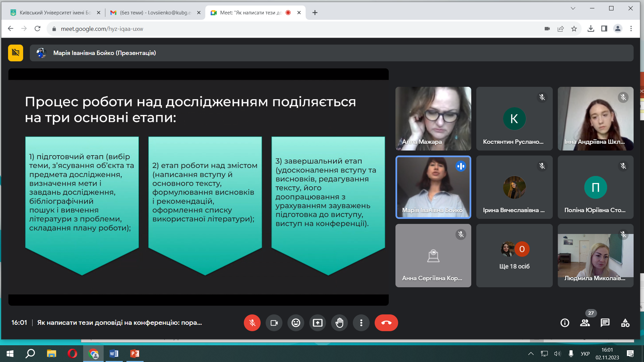Select Алла Мажара video tile
The height and width of the screenshot is (362, 644).
pyautogui.click(x=433, y=118)
